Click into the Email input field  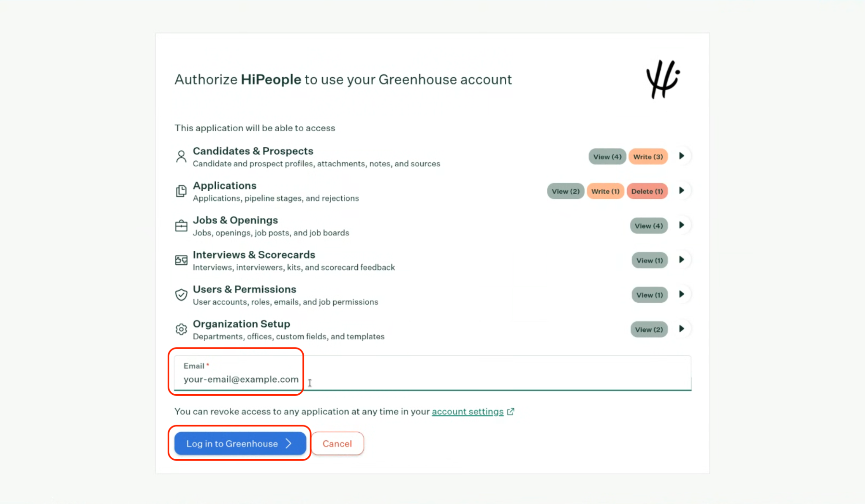(432, 373)
